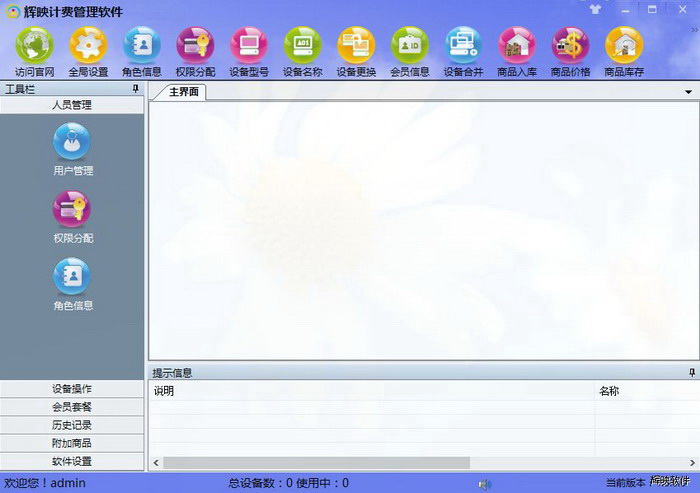Launch 设备更换 from the toolbar

[356, 46]
